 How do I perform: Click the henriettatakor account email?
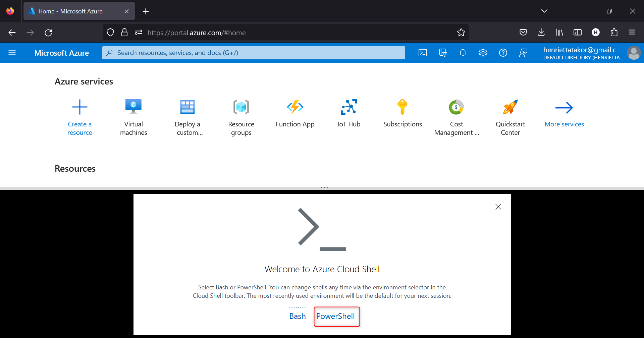coord(582,50)
